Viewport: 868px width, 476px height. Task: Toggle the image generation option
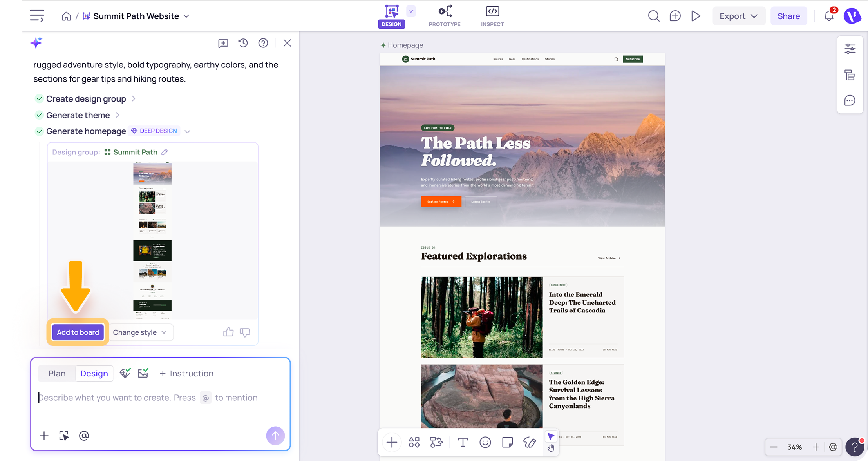click(143, 373)
